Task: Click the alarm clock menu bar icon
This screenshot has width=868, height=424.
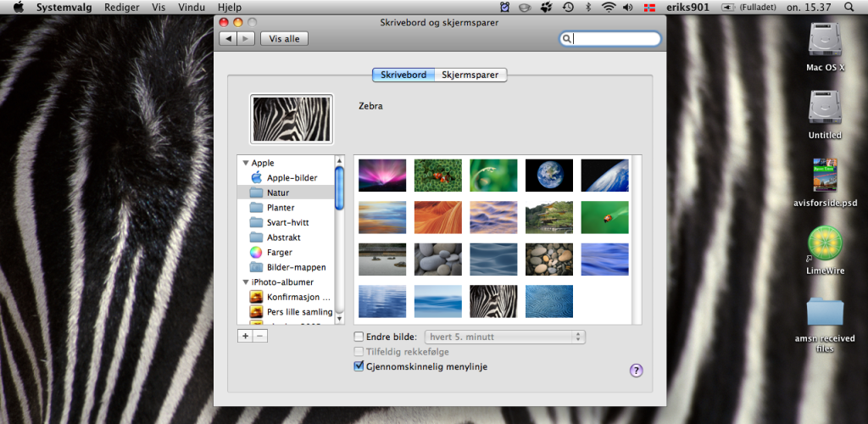Action: pyautogui.click(x=505, y=7)
